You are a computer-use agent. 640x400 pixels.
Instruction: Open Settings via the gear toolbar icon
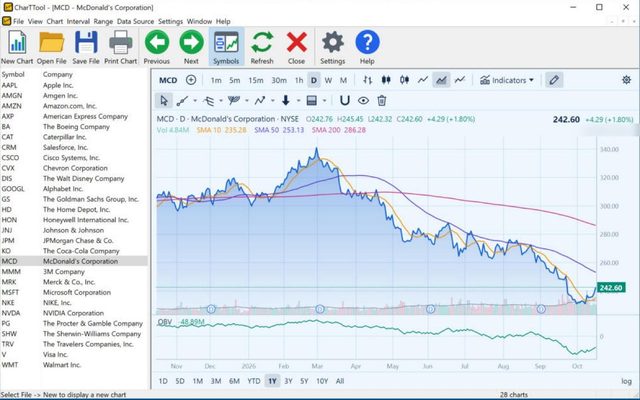(x=333, y=47)
